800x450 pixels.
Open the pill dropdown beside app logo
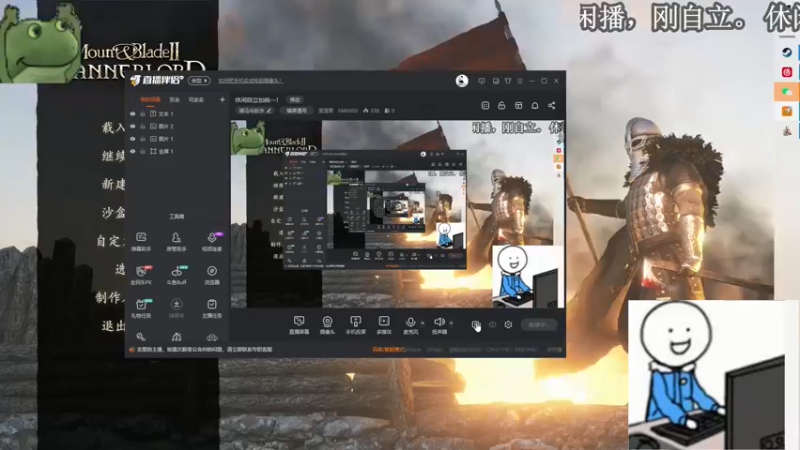[x=199, y=81]
